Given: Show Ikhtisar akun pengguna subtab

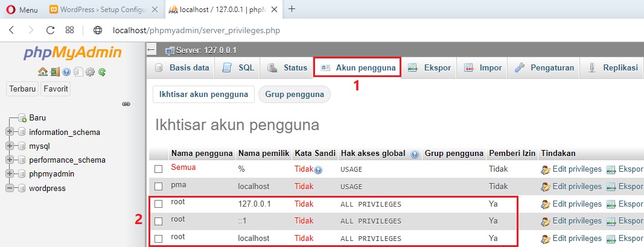Looking at the screenshot, I should click(204, 94).
